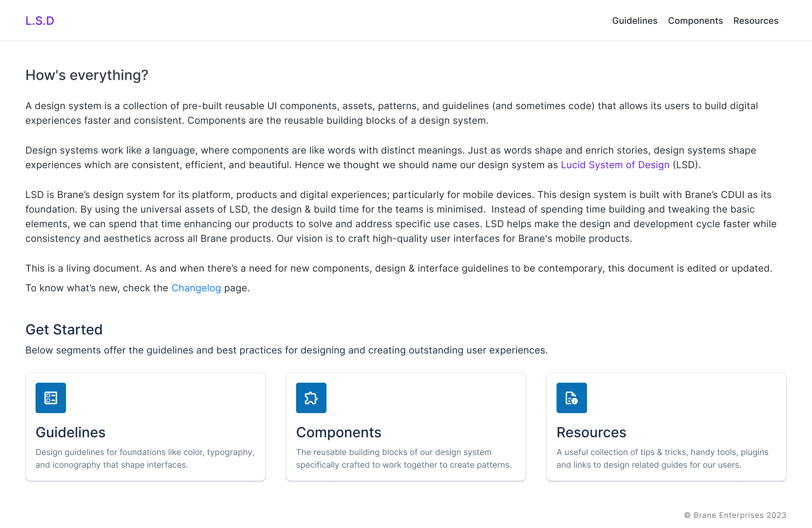The image size is (812, 528).
Task: Open the Changelog page link
Action: [196, 288]
